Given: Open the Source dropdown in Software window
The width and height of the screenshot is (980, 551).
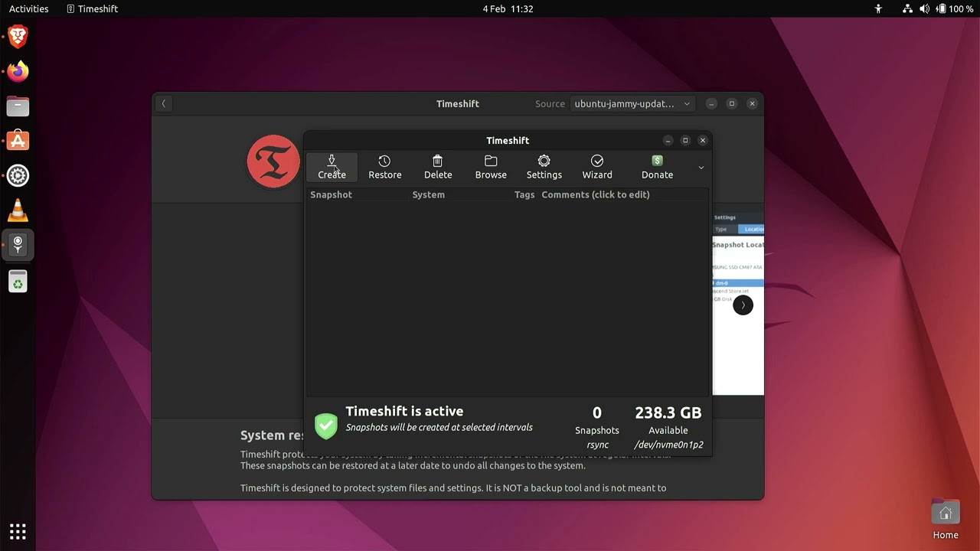Looking at the screenshot, I should (633, 103).
